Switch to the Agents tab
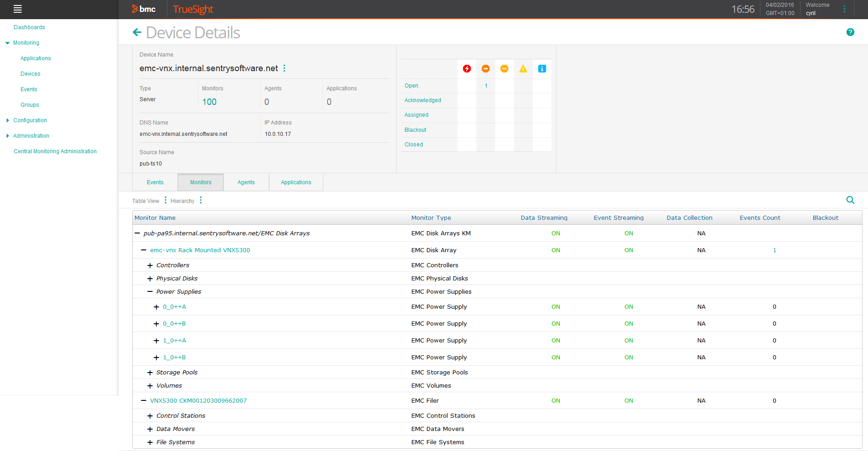Screen dimensions: 868x451 coord(246,182)
